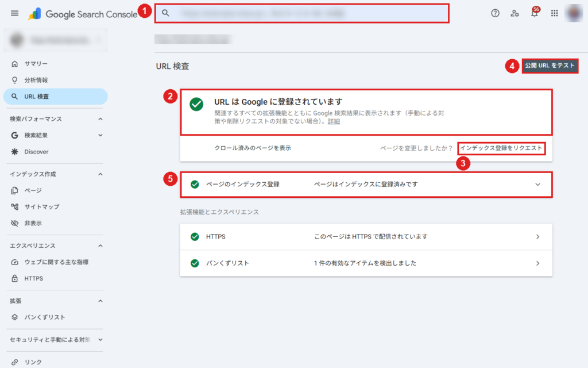
Task: Click 1 件の有効なアイテムを検出しました text
Action: click(365, 263)
